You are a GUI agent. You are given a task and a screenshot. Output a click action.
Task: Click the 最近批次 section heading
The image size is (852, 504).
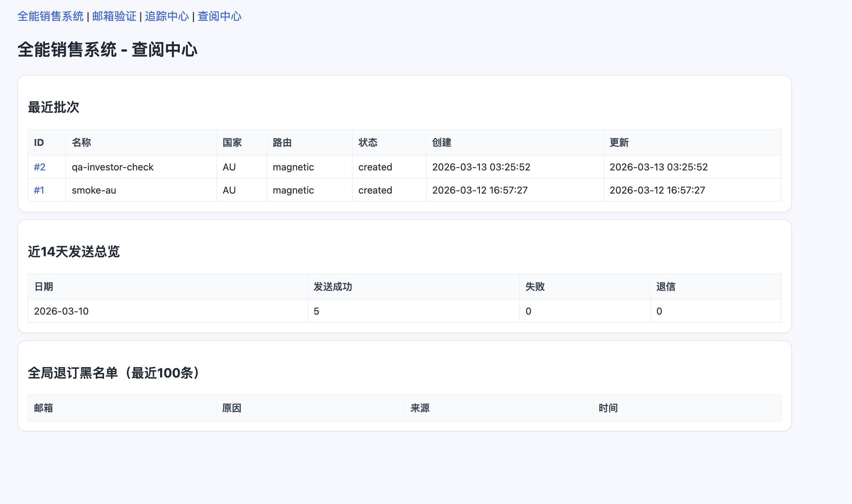point(54,107)
